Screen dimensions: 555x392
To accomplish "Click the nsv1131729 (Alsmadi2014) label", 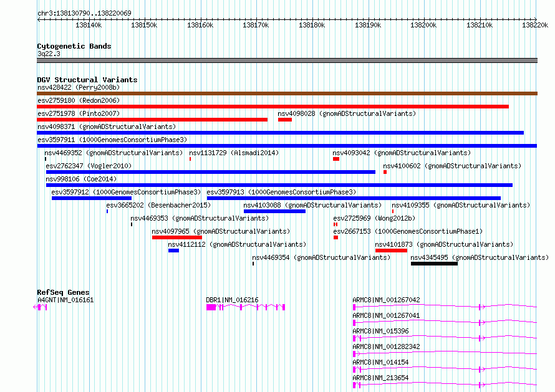I will click(234, 153).
